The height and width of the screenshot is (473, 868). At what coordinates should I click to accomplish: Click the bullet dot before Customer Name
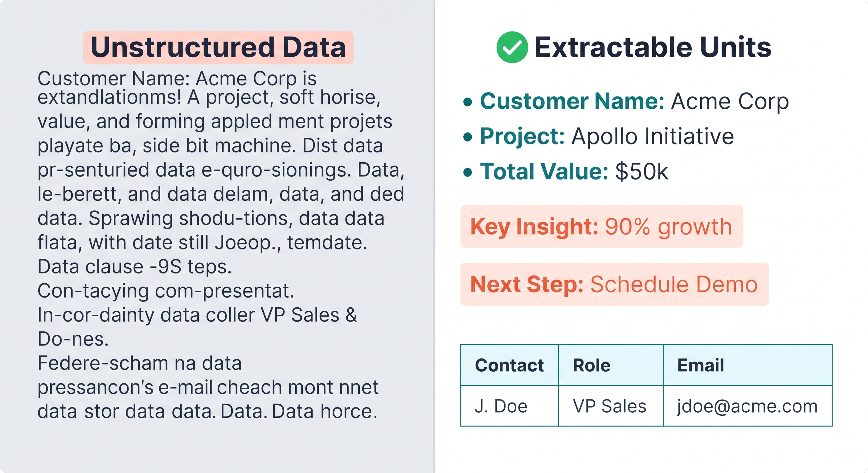pos(467,102)
